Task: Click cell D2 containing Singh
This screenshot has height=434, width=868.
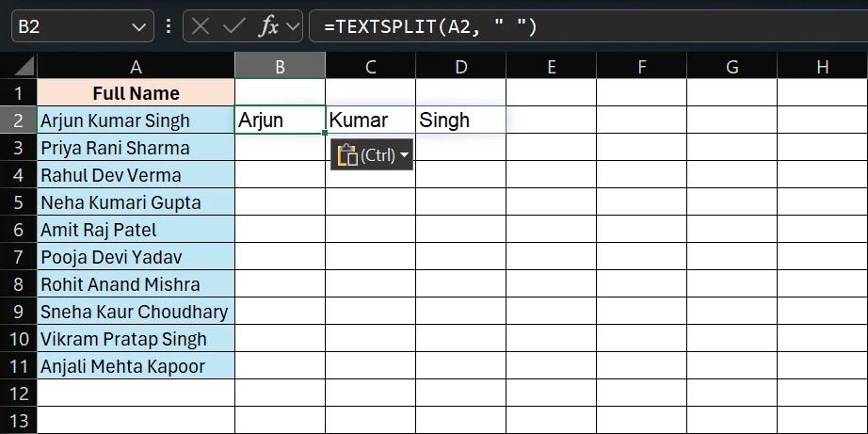Action: pos(460,120)
